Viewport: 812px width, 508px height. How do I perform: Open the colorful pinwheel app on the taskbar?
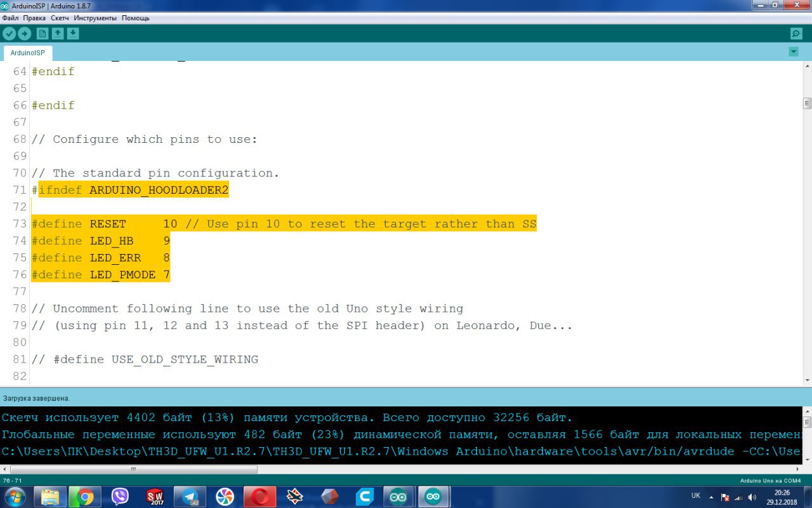click(x=225, y=497)
